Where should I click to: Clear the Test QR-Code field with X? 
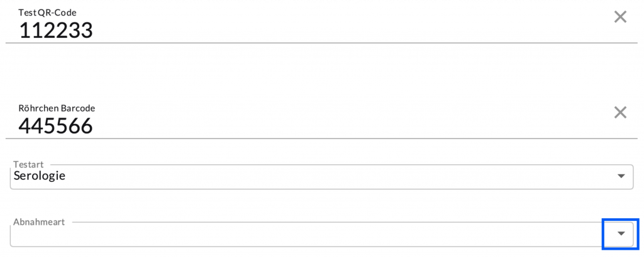click(x=620, y=17)
